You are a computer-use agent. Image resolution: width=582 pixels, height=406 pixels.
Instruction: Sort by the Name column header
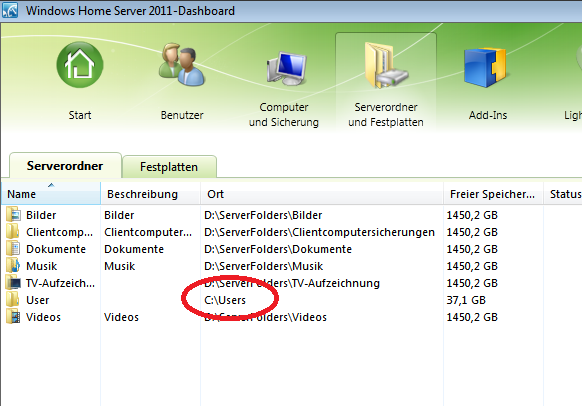coord(50,193)
